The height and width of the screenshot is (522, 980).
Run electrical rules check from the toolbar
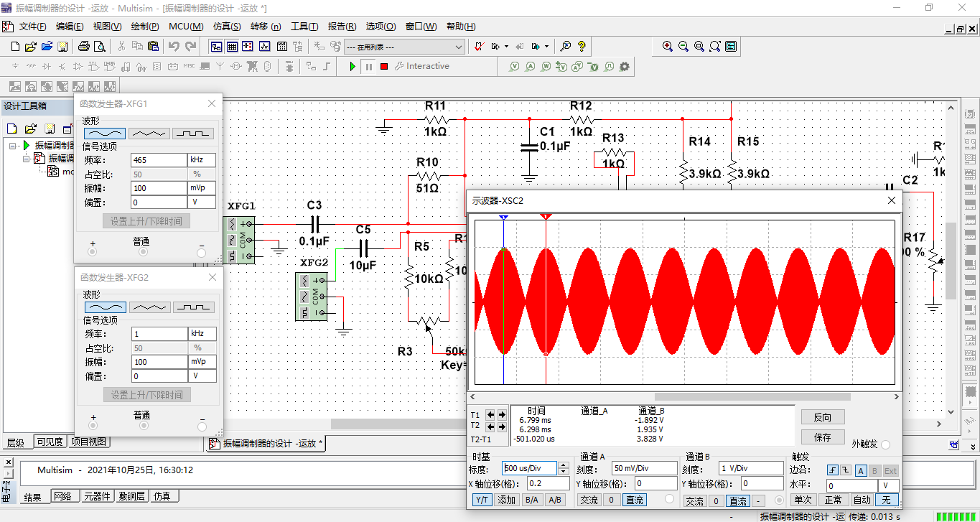click(x=480, y=46)
